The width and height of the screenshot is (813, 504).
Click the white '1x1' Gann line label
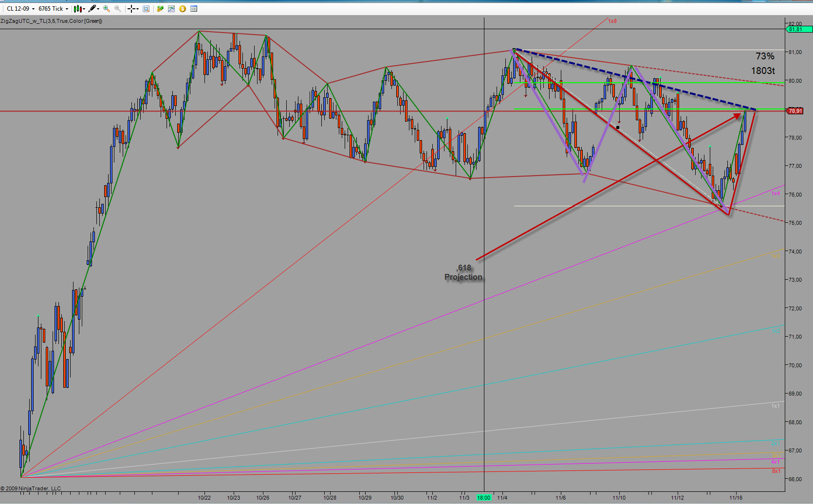coord(776,406)
